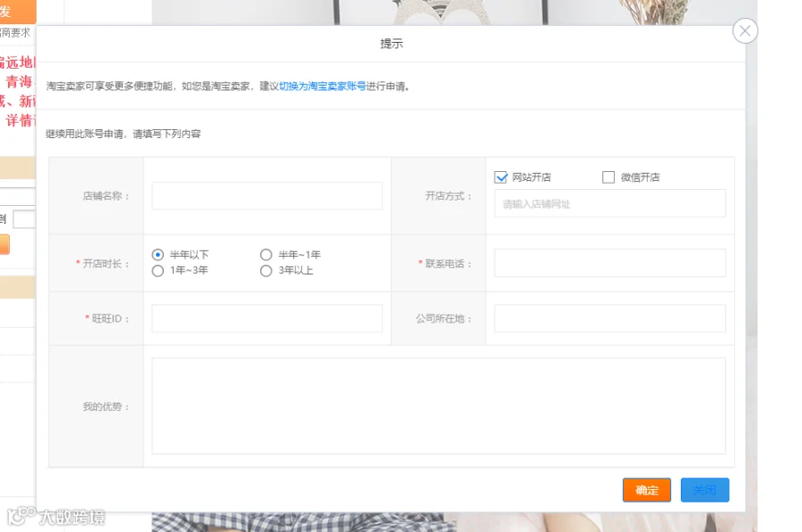The image size is (802, 532).
Task: Select the 半年~1年 radio option
Action: [x=266, y=254]
